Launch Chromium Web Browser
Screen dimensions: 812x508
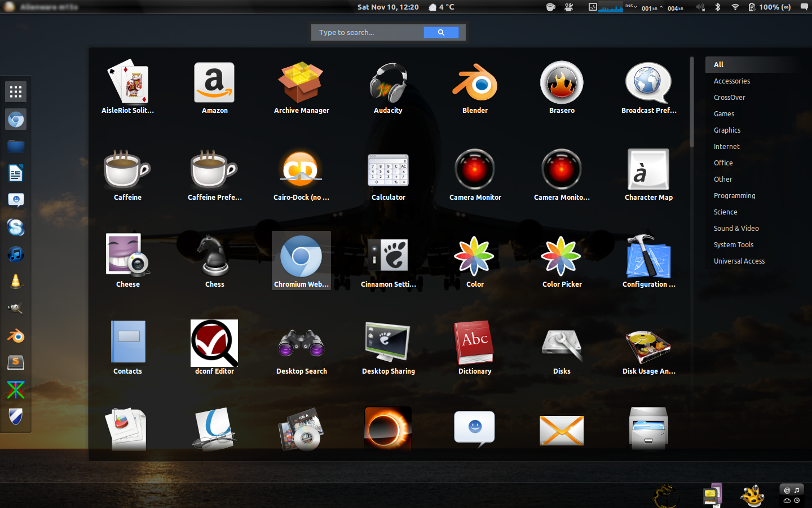(x=302, y=261)
